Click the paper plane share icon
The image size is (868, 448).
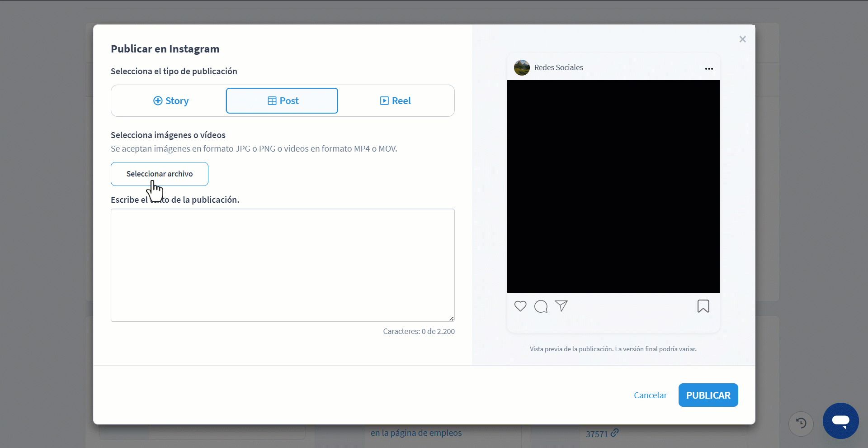point(561,306)
